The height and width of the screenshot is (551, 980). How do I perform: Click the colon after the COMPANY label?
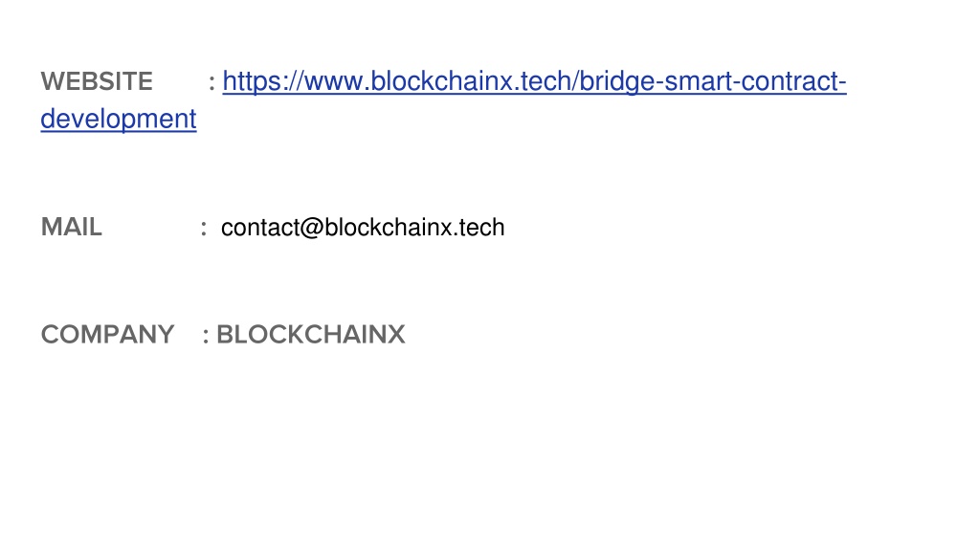point(206,336)
